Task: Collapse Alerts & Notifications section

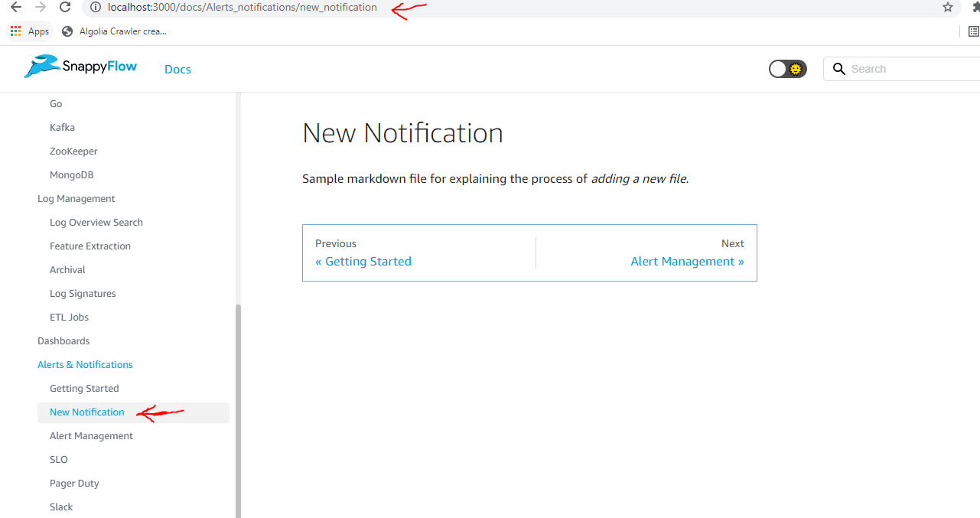Action: [85, 364]
